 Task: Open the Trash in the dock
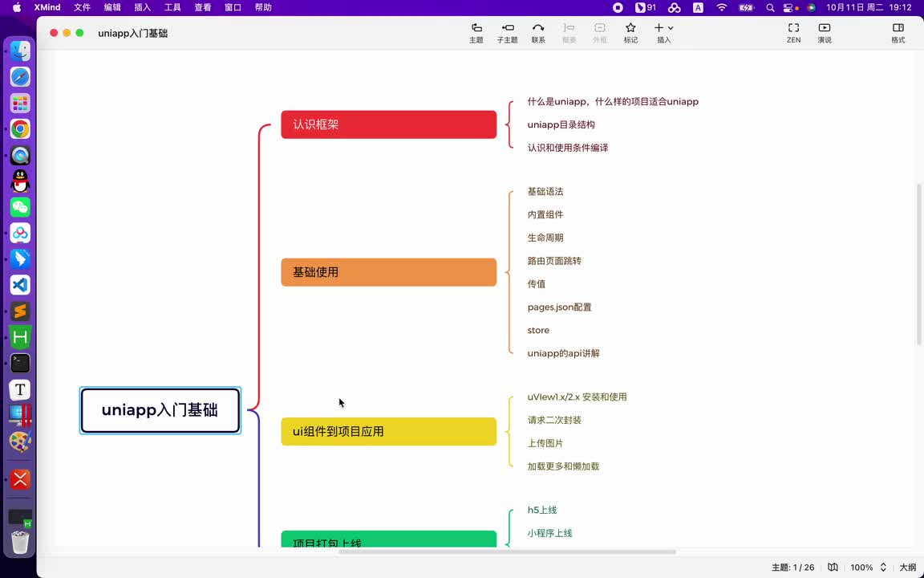[x=20, y=542]
